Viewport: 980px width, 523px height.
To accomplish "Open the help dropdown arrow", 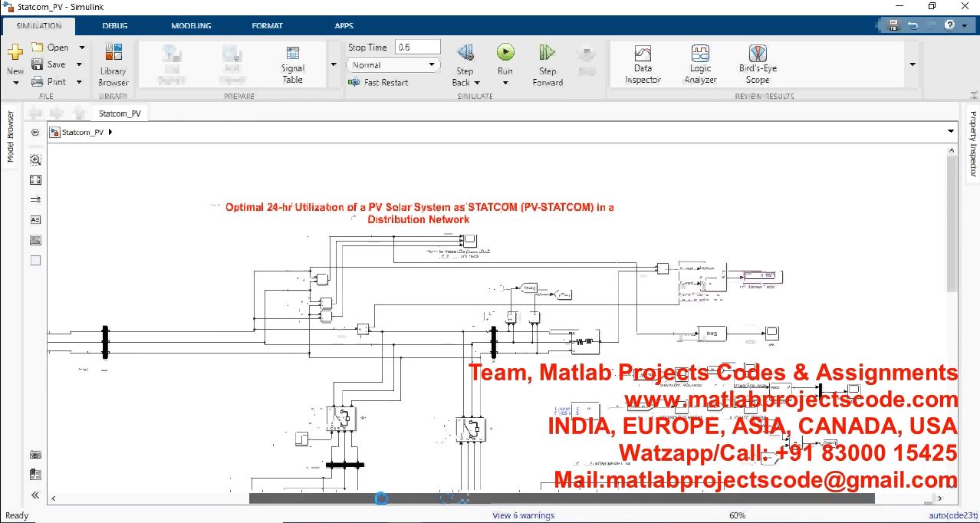I will click(x=964, y=25).
